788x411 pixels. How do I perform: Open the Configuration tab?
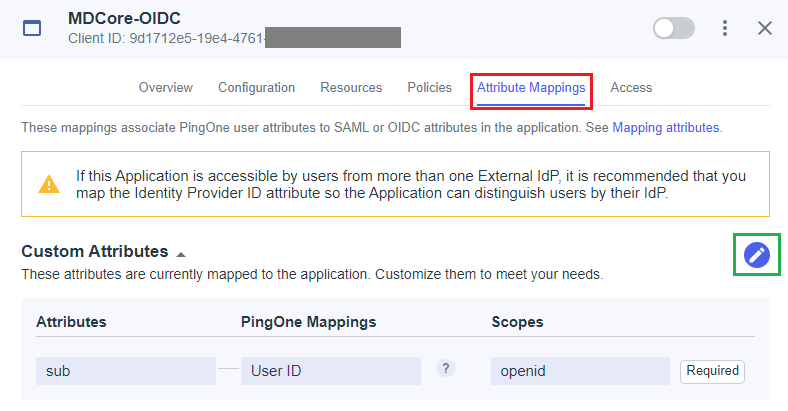coord(256,87)
